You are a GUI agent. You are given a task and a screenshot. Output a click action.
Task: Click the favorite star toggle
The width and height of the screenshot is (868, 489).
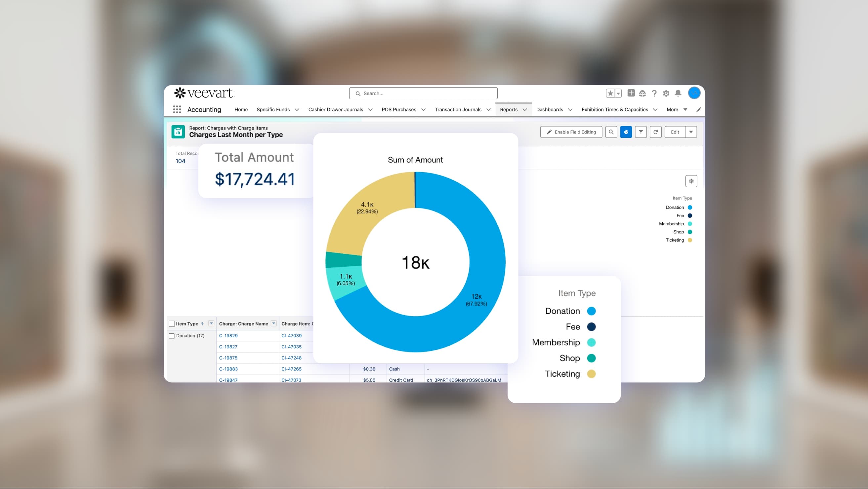pos(610,93)
